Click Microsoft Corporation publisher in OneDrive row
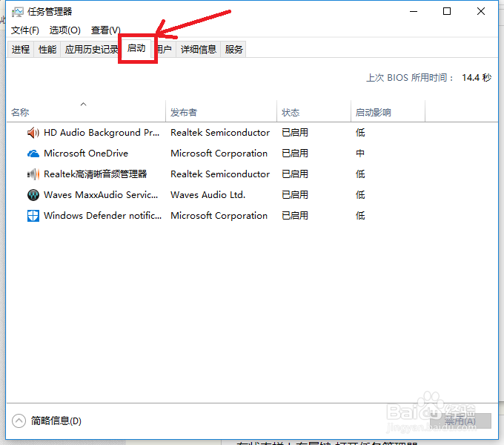 click(219, 154)
